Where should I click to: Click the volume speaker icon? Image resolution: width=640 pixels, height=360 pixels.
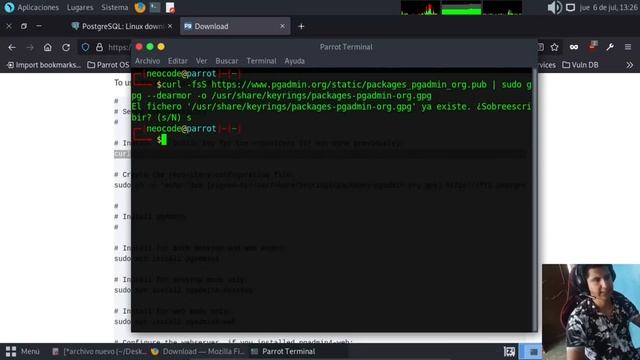click(554, 7)
